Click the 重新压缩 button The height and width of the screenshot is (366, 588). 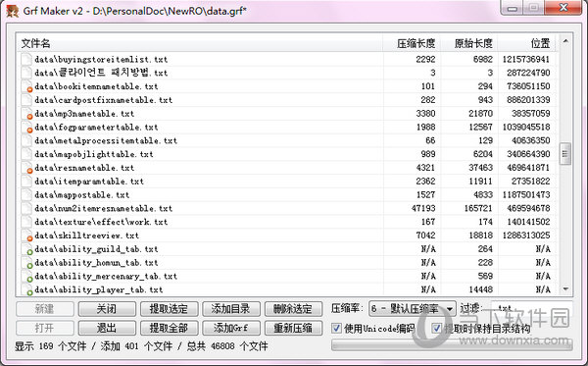(293, 328)
